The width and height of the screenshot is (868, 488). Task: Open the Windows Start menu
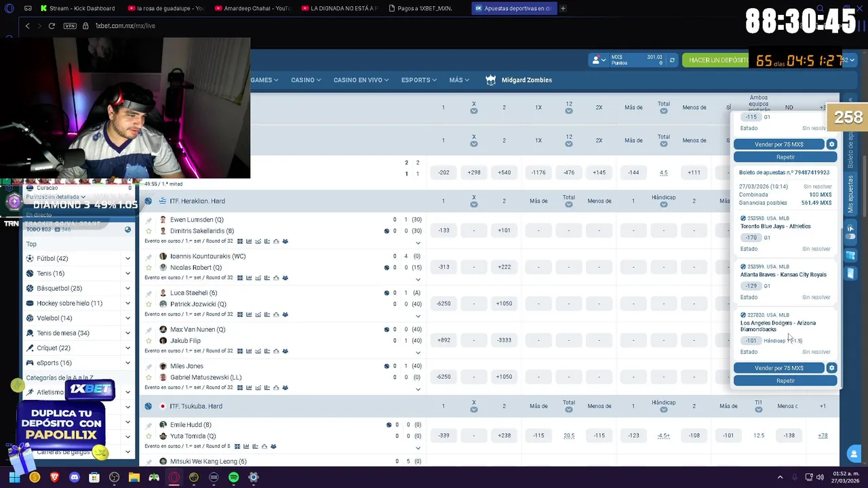[15, 477]
